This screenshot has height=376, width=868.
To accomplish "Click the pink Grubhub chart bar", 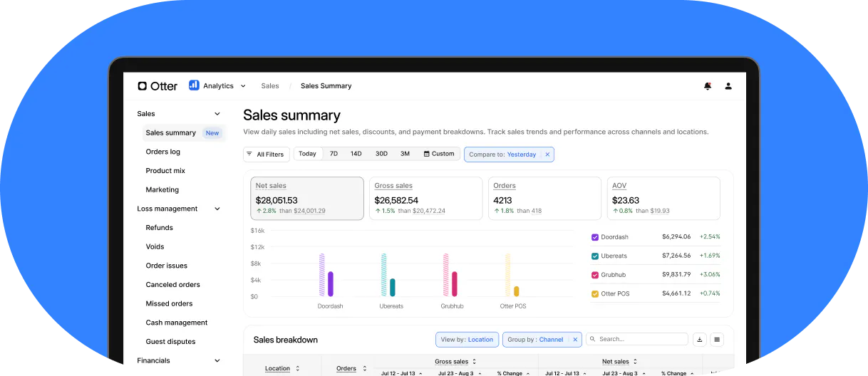I will click(454, 283).
